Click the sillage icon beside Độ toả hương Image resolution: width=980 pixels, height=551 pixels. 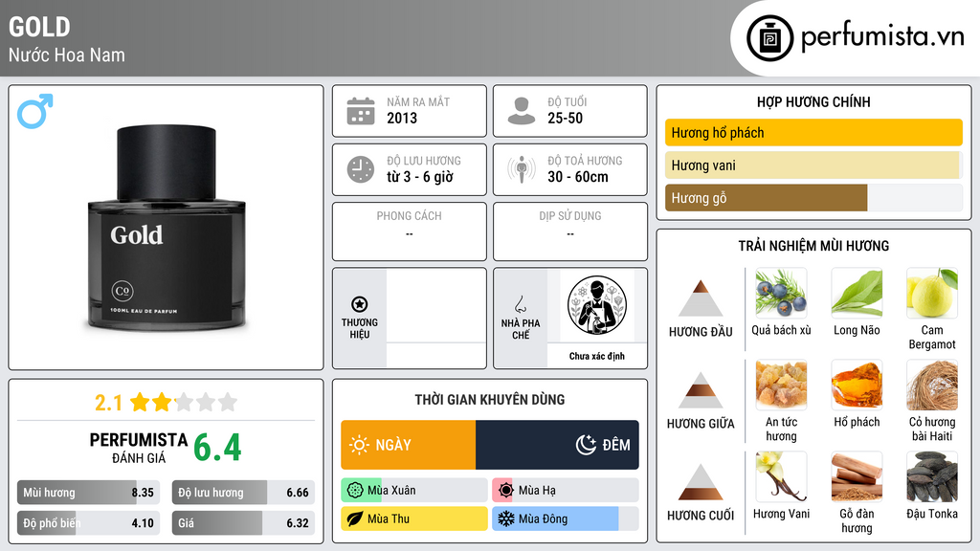click(x=522, y=169)
